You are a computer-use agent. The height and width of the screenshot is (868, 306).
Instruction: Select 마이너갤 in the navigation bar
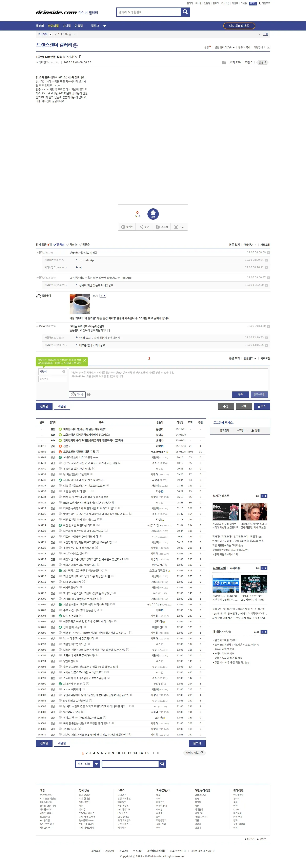tap(53, 26)
